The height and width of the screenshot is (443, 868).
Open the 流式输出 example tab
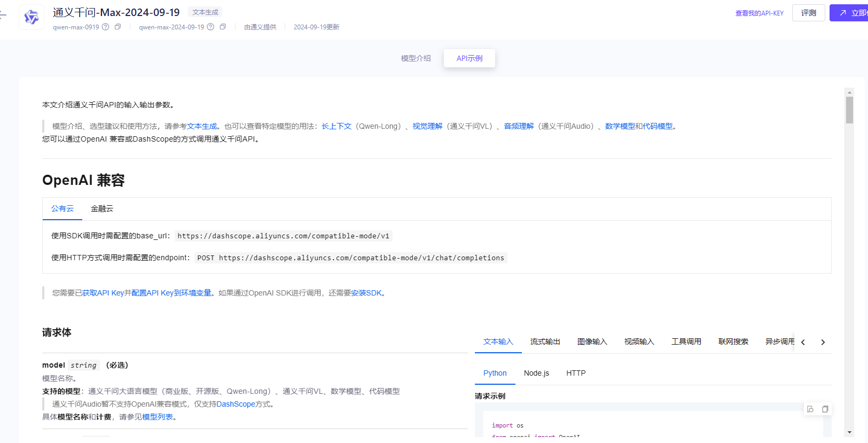pyautogui.click(x=545, y=342)
